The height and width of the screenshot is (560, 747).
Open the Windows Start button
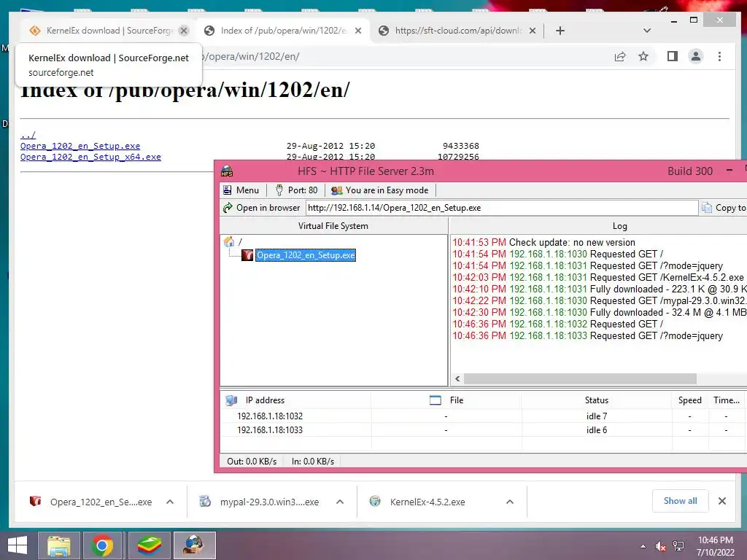[x=18, y=545]
